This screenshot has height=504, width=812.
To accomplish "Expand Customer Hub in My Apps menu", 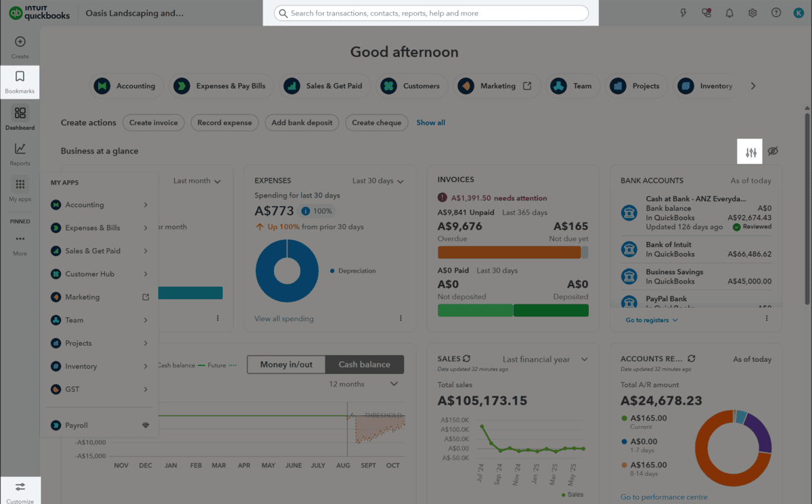I will [x=99, y=274].
